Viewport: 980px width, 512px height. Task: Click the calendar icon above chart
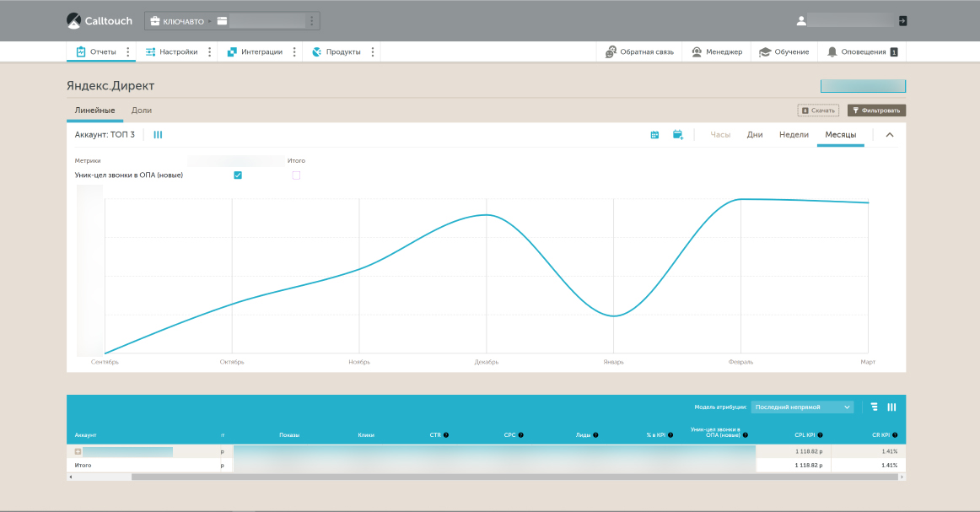(654, 134)
